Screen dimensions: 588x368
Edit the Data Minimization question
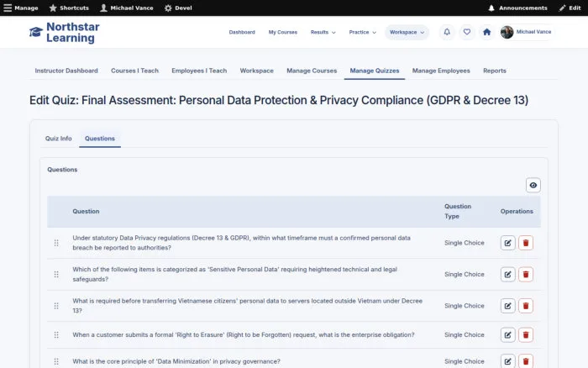(507, 361)
